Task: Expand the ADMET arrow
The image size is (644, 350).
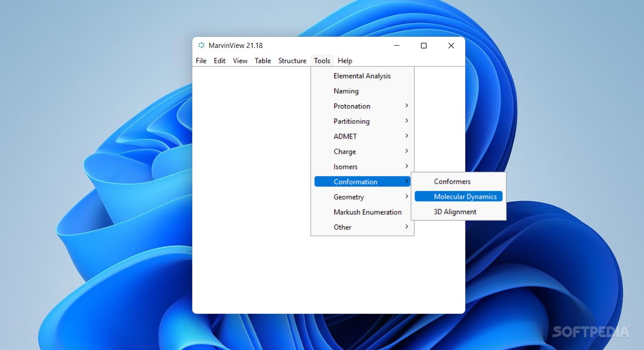Action: [407, 136]
